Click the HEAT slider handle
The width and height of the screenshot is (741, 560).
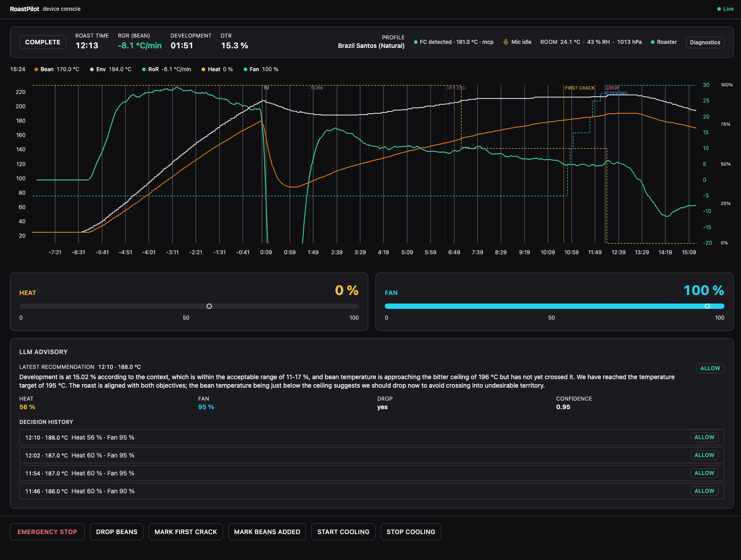[209, 306]
